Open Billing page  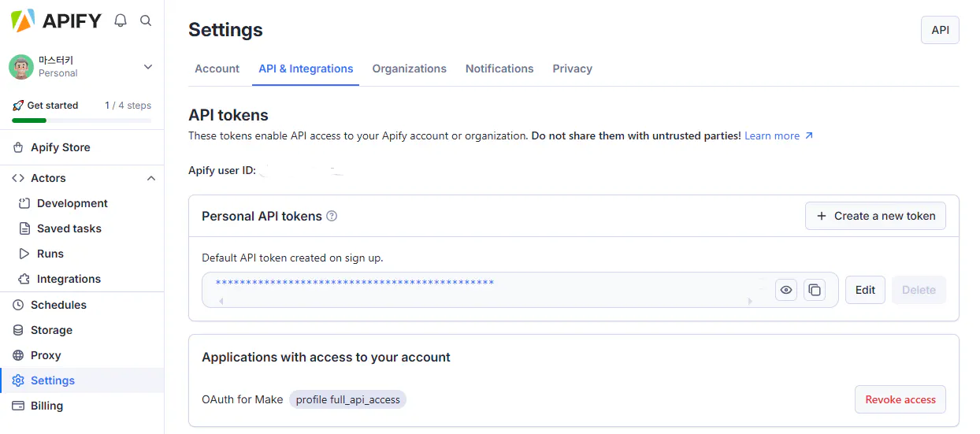pos(46,406)
